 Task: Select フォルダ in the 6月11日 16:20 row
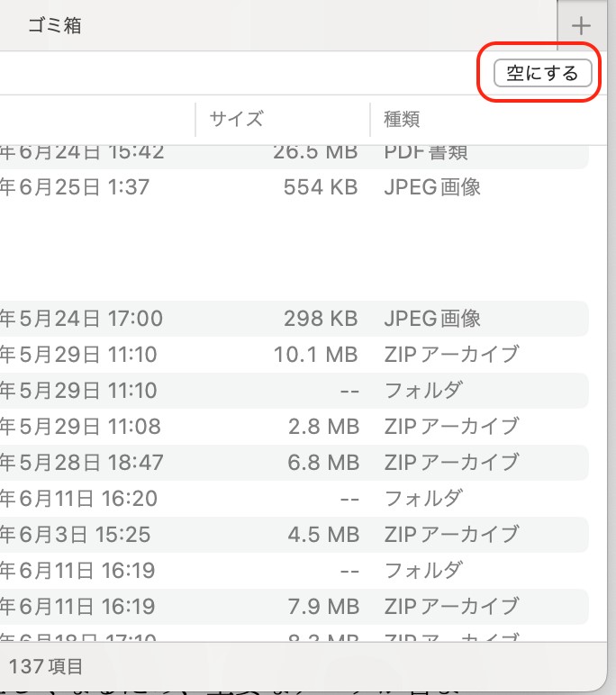423,498
